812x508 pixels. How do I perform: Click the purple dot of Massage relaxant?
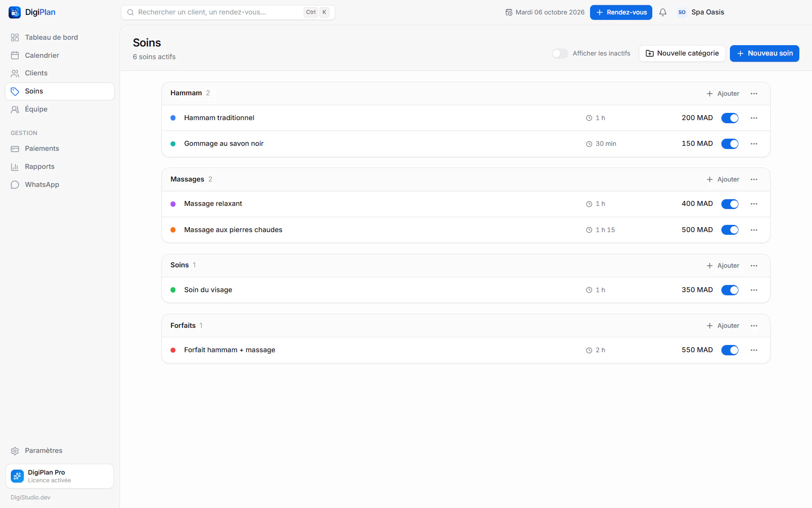tap(173, 204)
